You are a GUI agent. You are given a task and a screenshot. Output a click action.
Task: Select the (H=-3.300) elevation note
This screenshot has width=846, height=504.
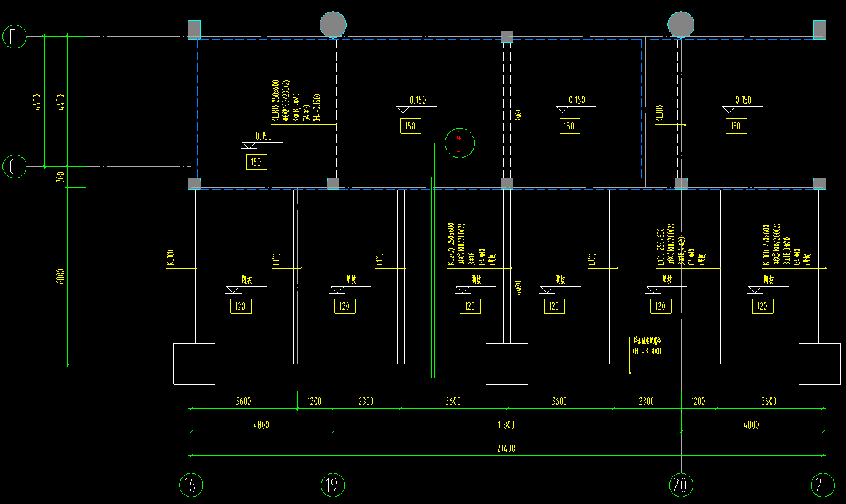tap(647, 351)
